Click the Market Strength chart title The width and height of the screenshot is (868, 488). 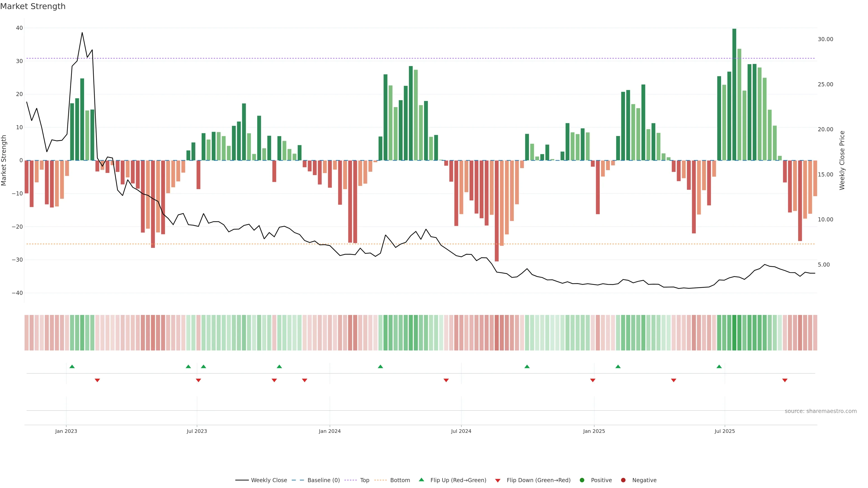click(x=33, y=6)
